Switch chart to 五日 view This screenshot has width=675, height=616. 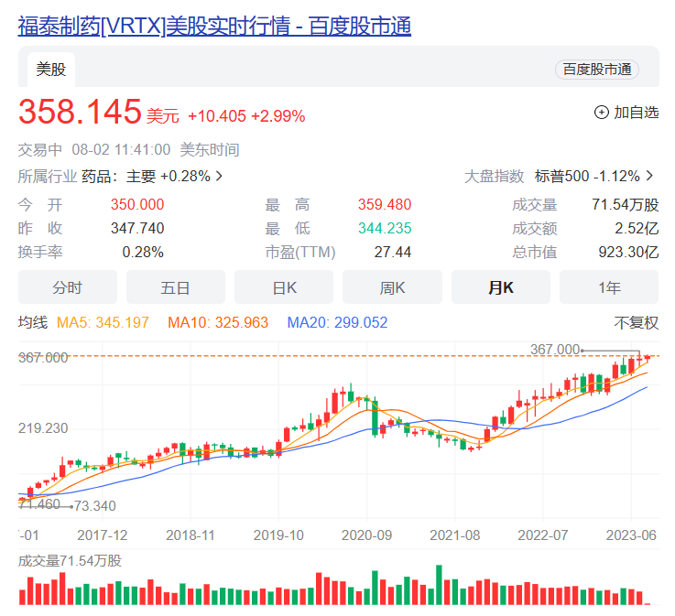tap(175, 287)
